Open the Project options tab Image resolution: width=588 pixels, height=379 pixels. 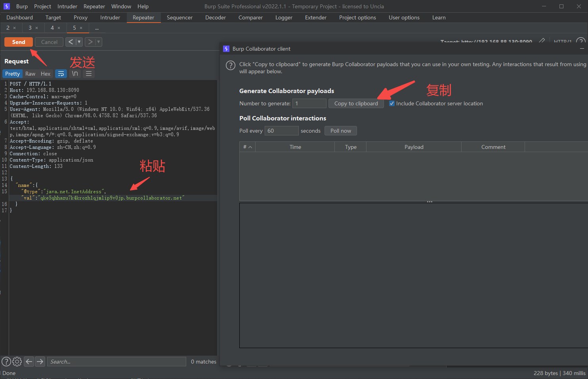(357, 17)
